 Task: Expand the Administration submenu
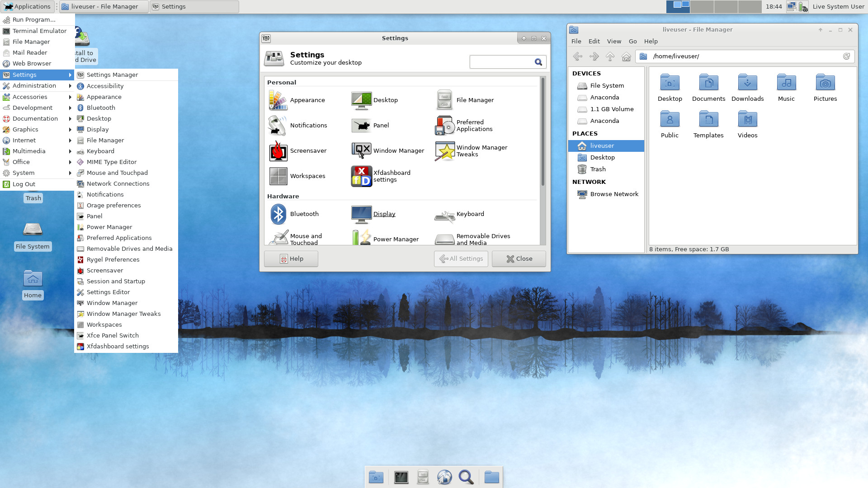(x=34, y=85)
